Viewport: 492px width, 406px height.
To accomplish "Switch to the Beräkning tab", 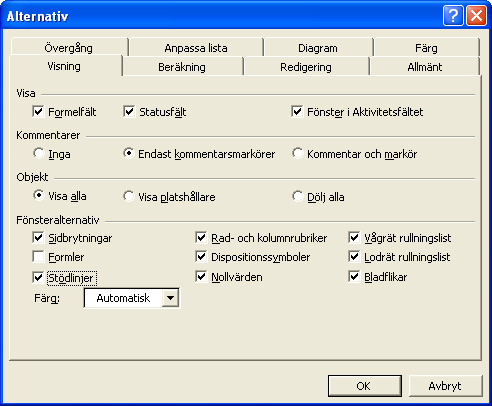I will pyautogui.click(x=182, y=67).
